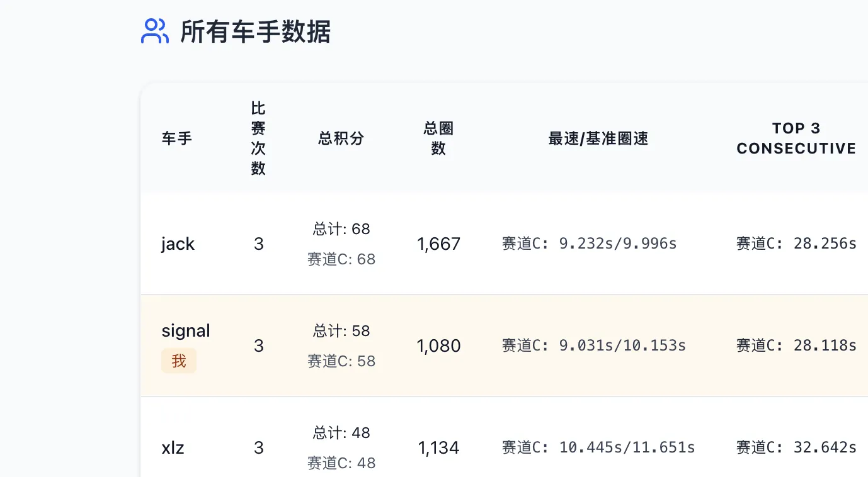The height and width of the screenshot is (477, 868).
Task: Select the highlighted signal row
Action: click(504, 345)
